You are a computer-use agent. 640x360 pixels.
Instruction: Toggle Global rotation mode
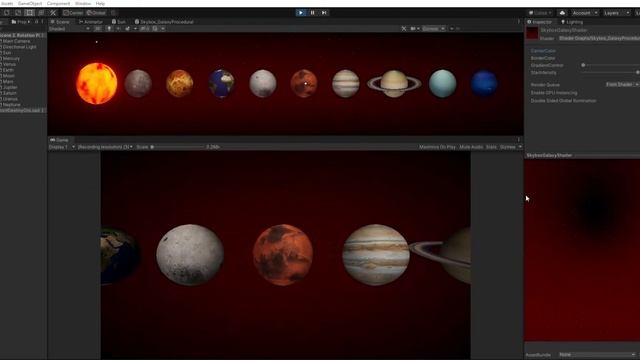(x=96, y=13)
